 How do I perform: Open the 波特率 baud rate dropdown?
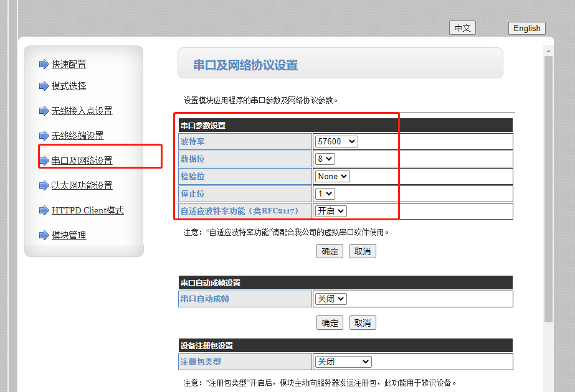pyautogui.click(x=336, y=142)
